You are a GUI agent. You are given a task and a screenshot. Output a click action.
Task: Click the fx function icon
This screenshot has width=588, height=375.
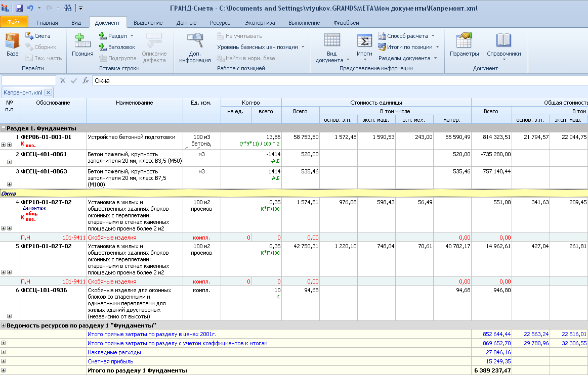point(86,80)
